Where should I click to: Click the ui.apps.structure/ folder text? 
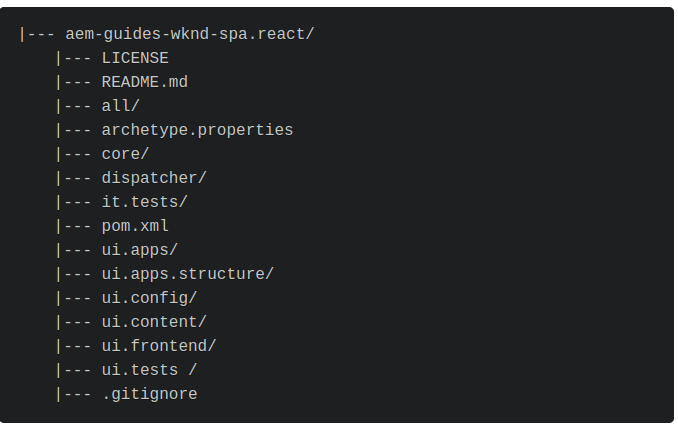[188, 274]
